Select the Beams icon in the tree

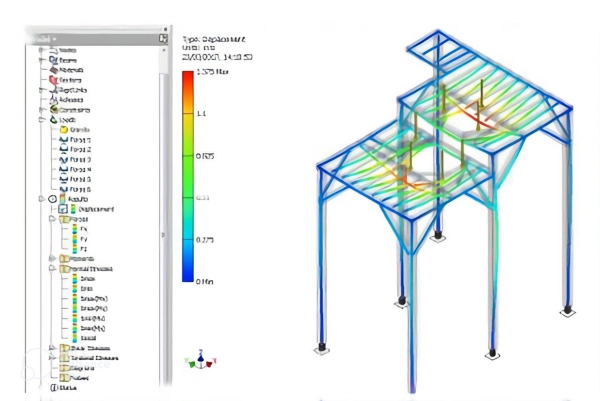(53, 60)
